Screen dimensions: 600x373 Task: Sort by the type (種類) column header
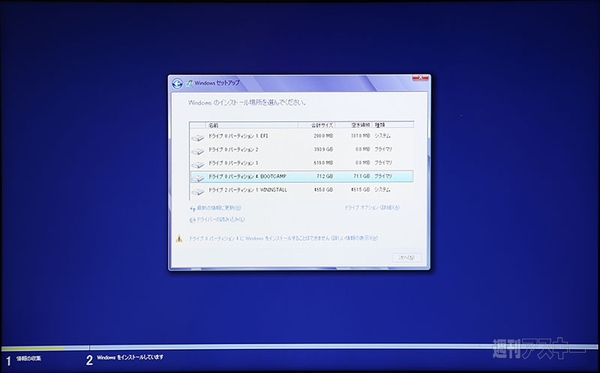point(393,125)
